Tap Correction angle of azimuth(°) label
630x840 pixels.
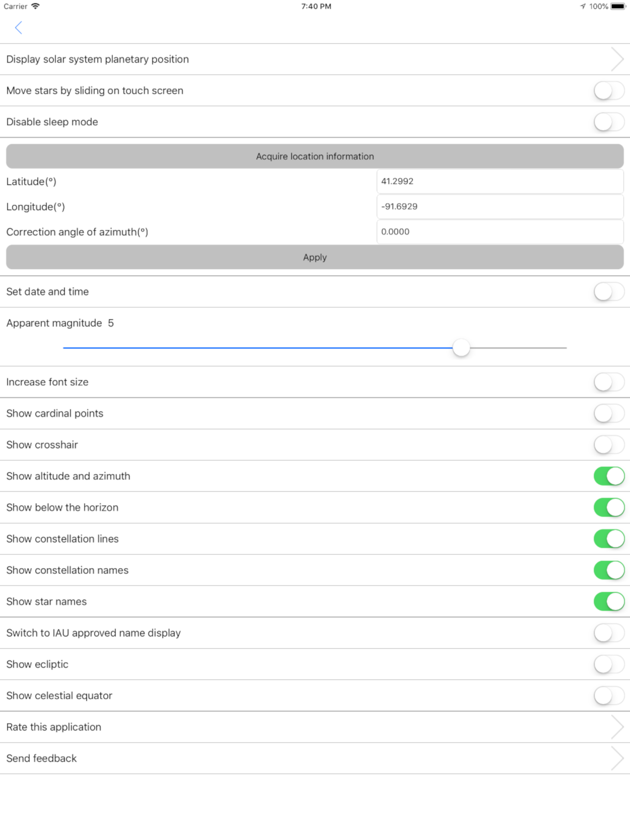pyautogui.click(x=77, y=232)
